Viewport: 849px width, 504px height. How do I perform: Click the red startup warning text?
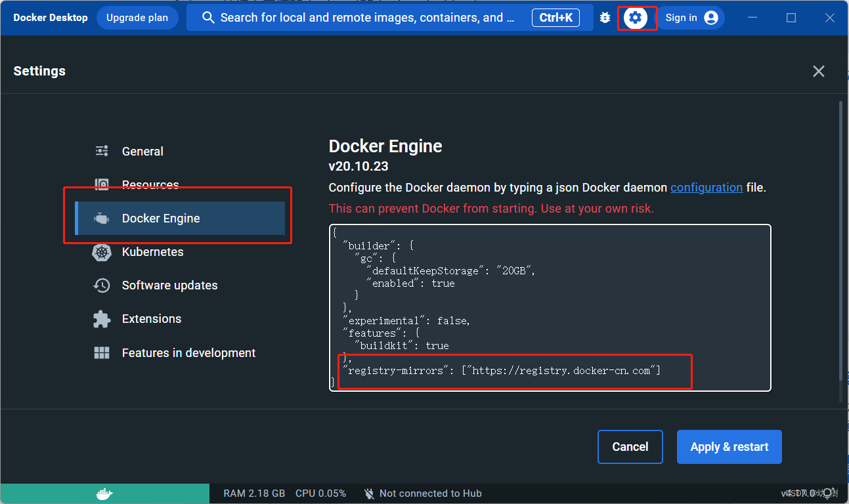[491, 209]
